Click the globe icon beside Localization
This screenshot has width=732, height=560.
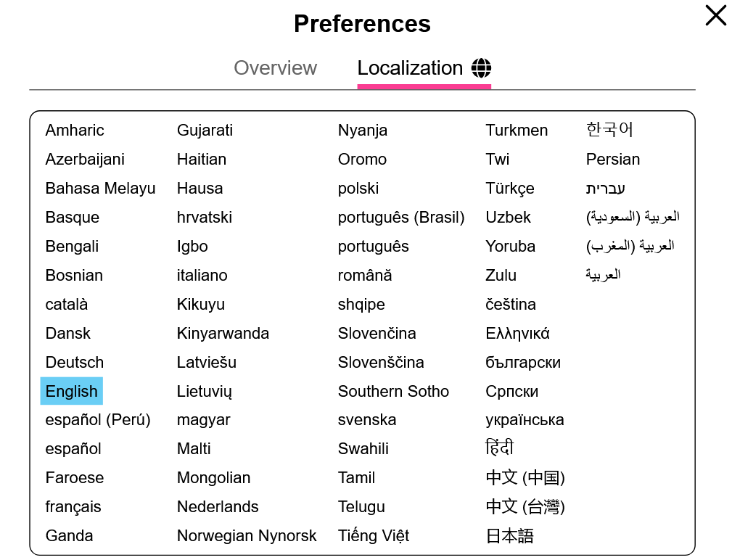tap(481, 68)
